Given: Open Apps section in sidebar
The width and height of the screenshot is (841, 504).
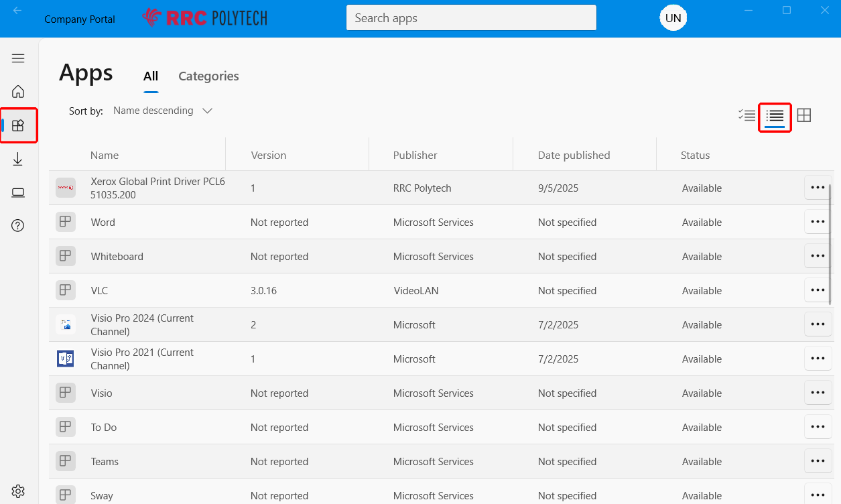Looking at the screenshot, I should 18,125.
